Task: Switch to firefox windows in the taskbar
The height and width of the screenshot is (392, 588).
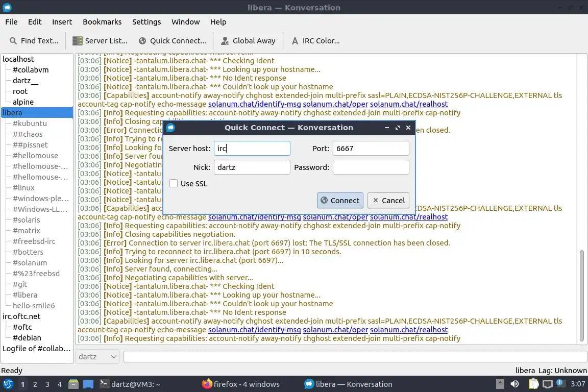Action: tap(241, 384)
